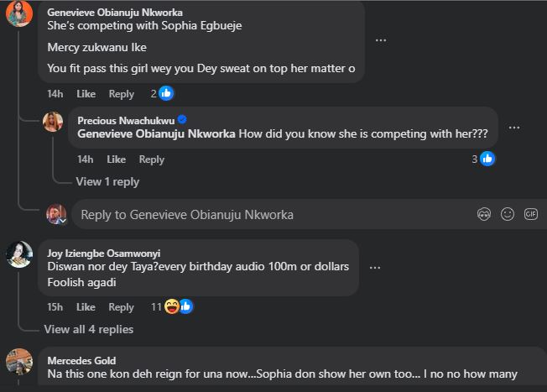Viewport: 547px width, 392px height.
Task: Open Mercedes Gold's profile name link
Action: point(81,360)
